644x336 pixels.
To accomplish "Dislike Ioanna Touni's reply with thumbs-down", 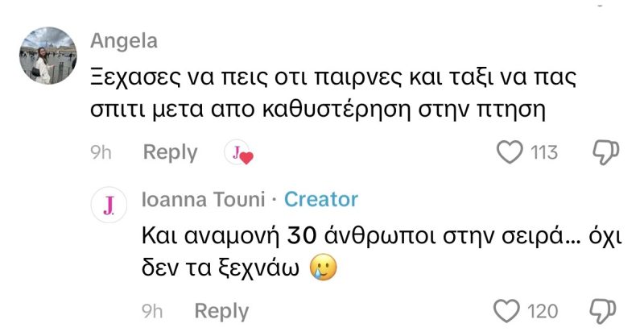I will click(x=605, y=311).
